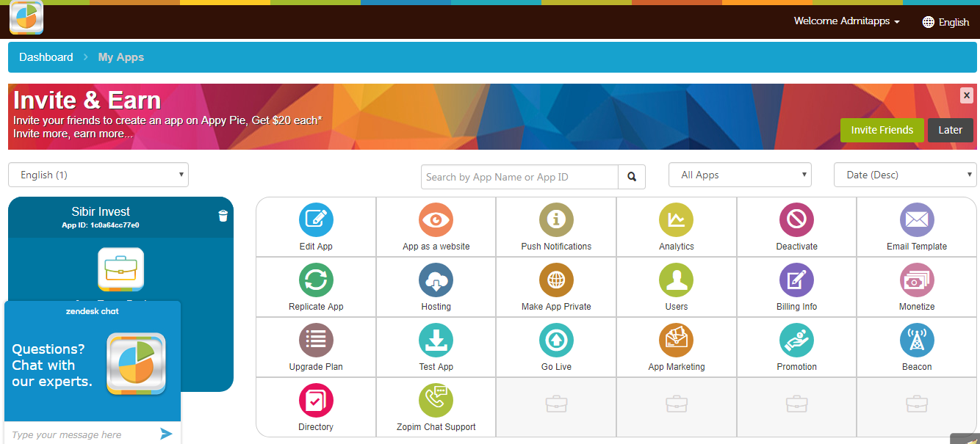Open the Directory icon
Image resolution: width=980 pixels, height=444 pixels.
coord(316,401)
